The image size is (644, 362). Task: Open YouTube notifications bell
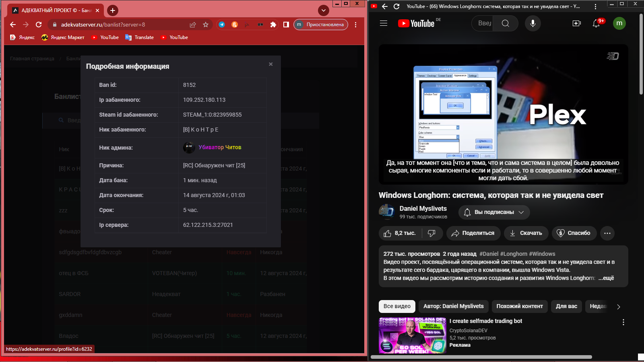pos(596,23)
